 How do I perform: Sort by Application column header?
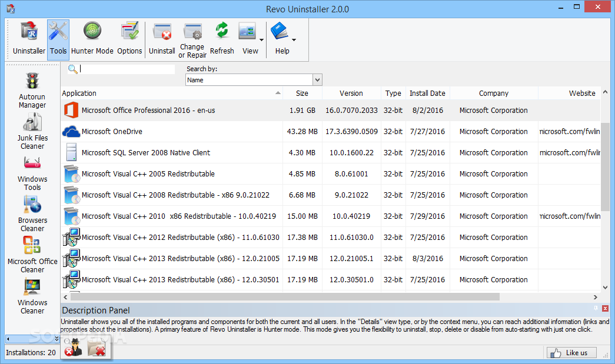pyautogui.click(x=171, y=93)
